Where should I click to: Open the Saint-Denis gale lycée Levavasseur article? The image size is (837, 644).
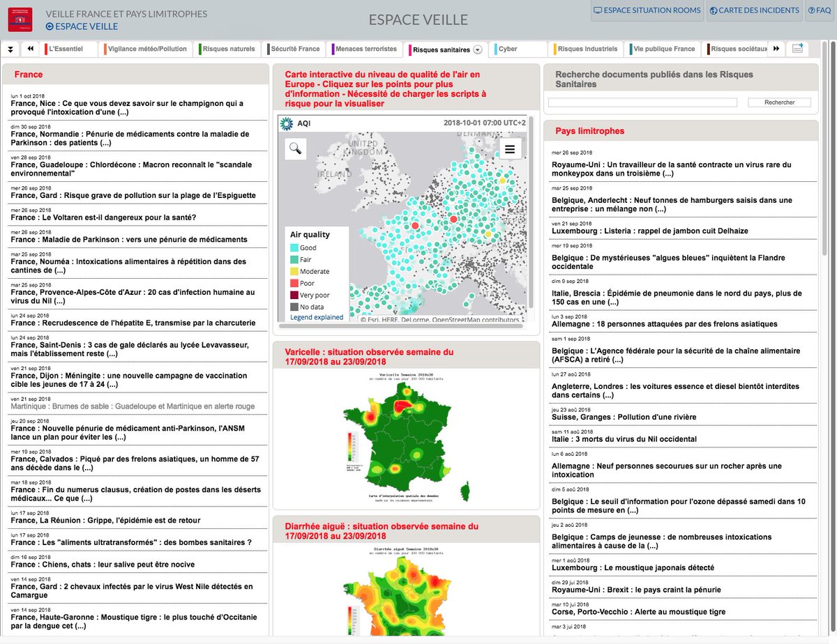click(129, 349)
